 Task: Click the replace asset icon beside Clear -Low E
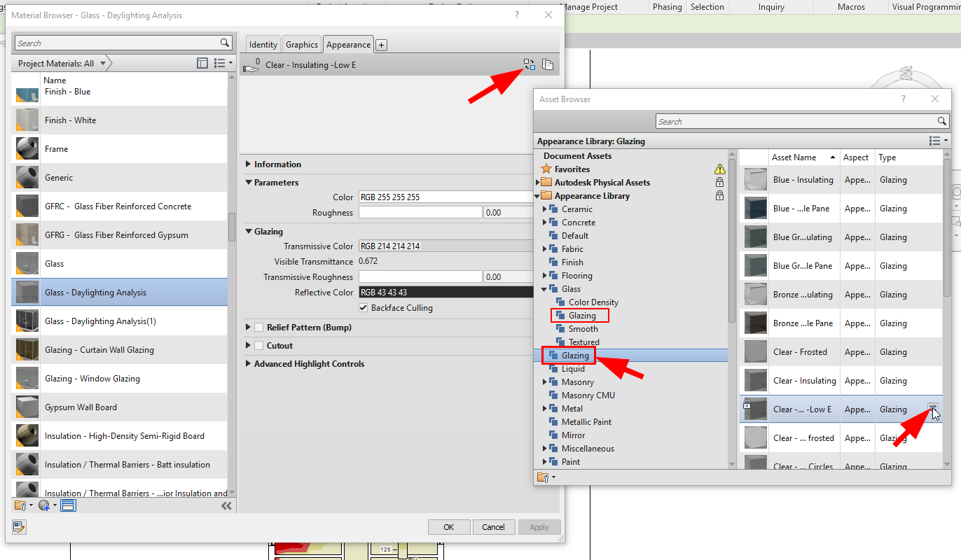point(932,407)
